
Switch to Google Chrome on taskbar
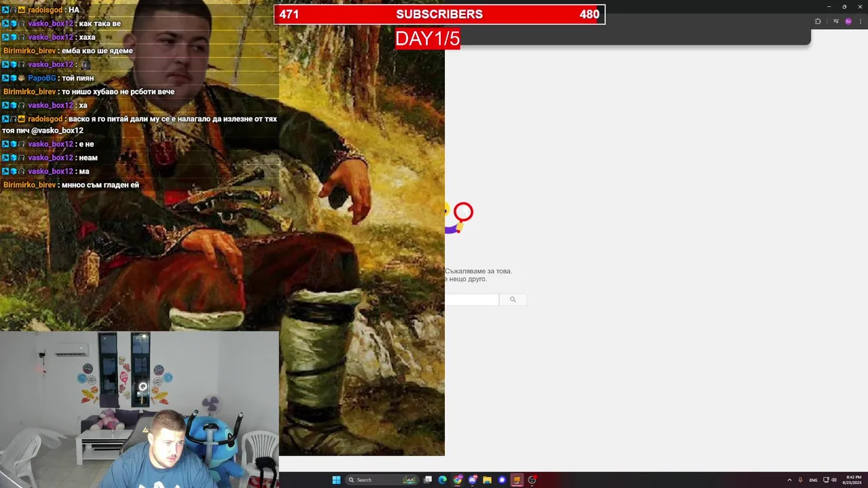[458, 480]
